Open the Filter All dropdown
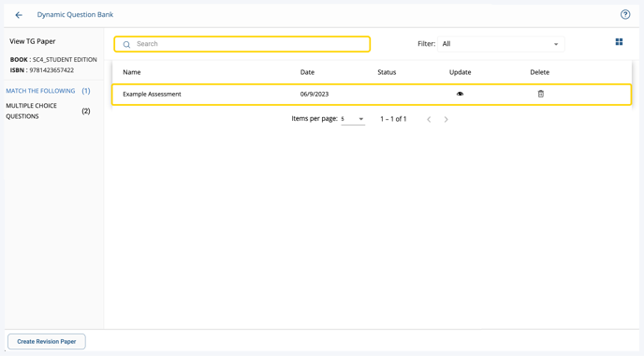 tap(501, 44)
